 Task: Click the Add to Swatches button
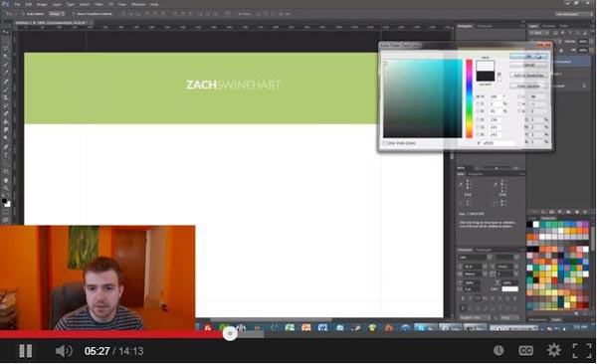[x=528, y=76]
